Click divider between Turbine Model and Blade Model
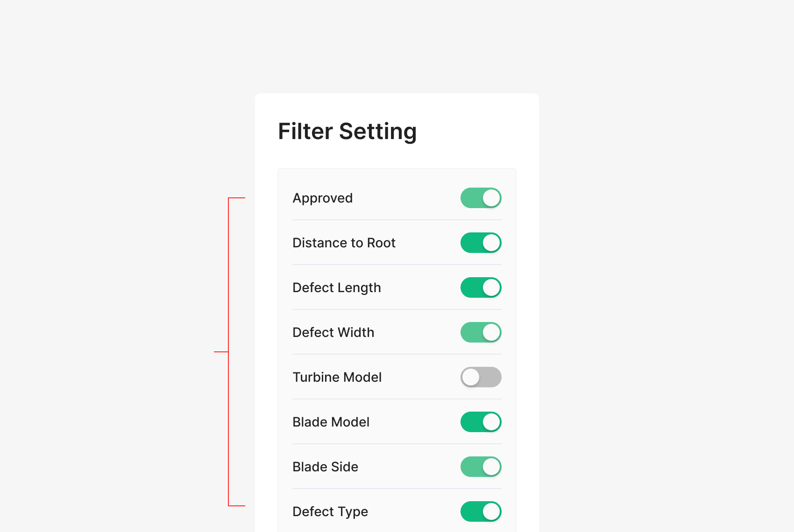The image size is (794, 532). coord(397,399)
